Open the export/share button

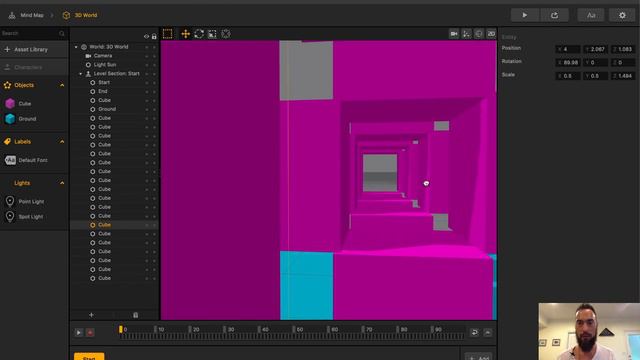coord(554,15)
